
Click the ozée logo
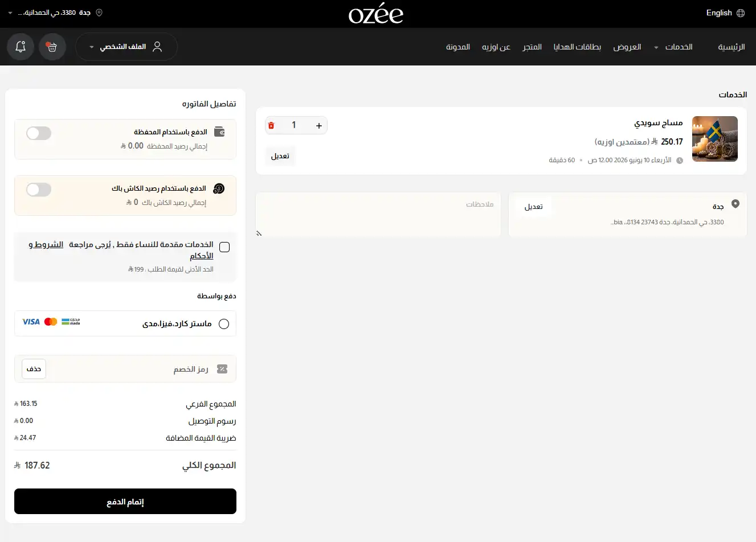[x=376, y=14]
